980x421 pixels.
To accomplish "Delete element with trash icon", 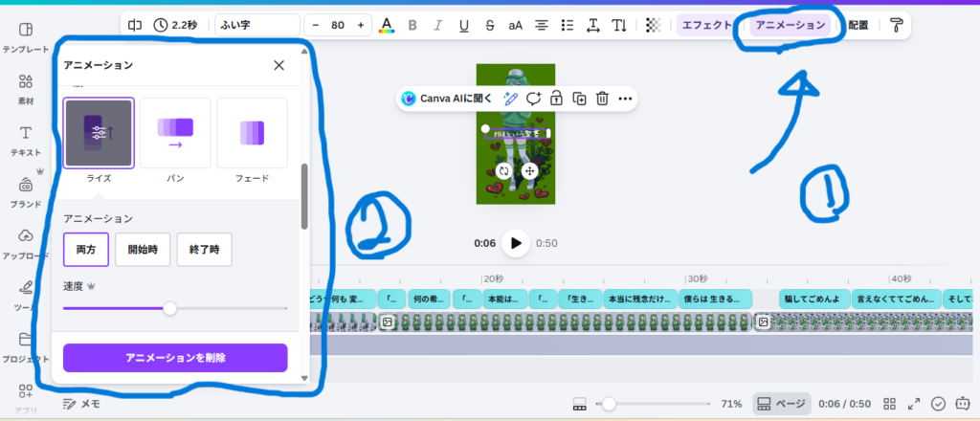I will tap(603, 98).
